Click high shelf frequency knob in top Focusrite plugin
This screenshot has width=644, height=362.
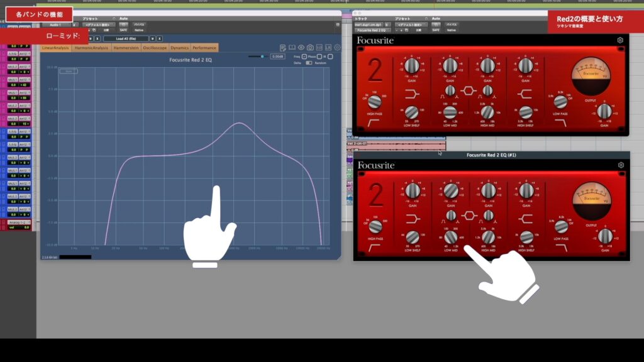point(525,112)
